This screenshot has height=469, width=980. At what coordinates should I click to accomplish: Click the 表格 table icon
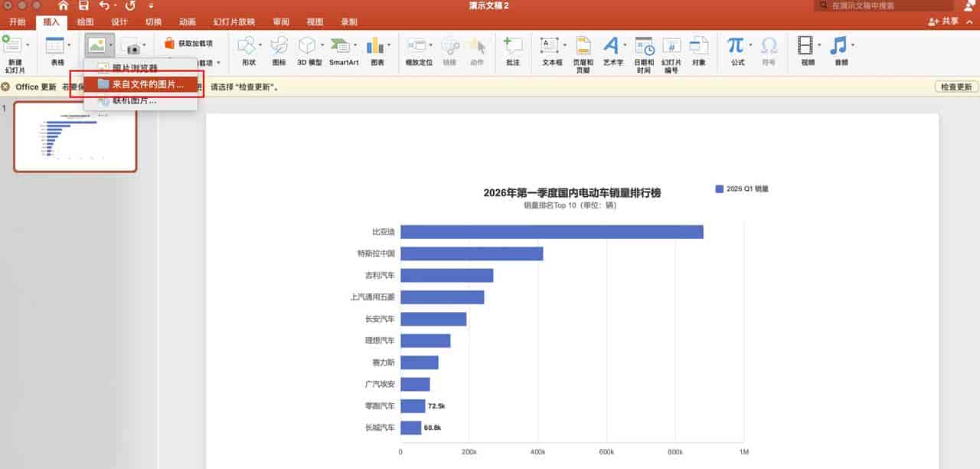[54, 45]
